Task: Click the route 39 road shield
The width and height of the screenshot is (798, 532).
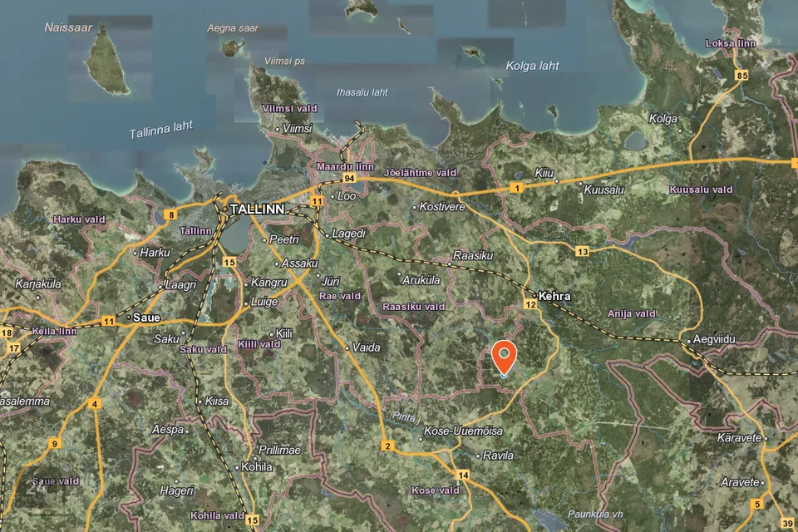Action: [x=786, y=520]
